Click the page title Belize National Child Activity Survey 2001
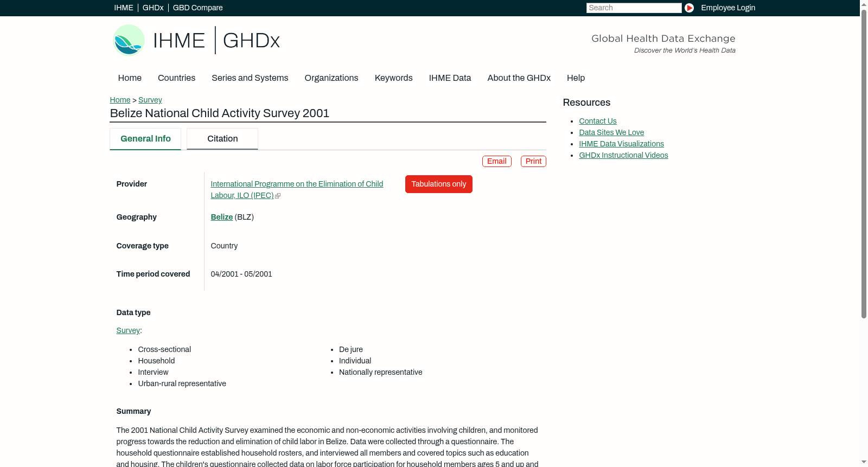Image resolution: width=868 pixels, height=467 pixels. click(x=220, y=113)
